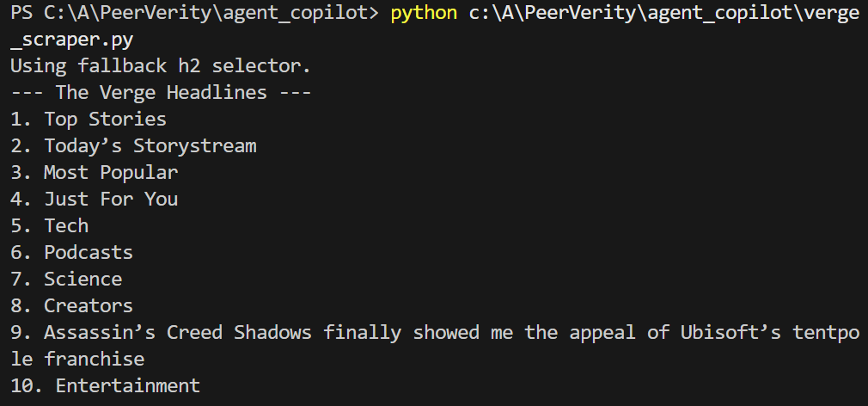The width and height of the screenshot is (868, 406).
Task: Click the yellow python command word
Action: point(424,13)
